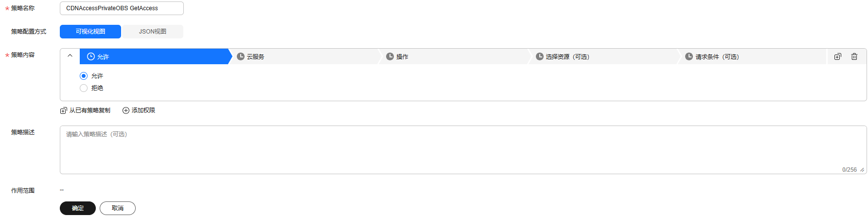
Task: Click the copy icon before 从已有策略复制
Action: click(63, 111)
